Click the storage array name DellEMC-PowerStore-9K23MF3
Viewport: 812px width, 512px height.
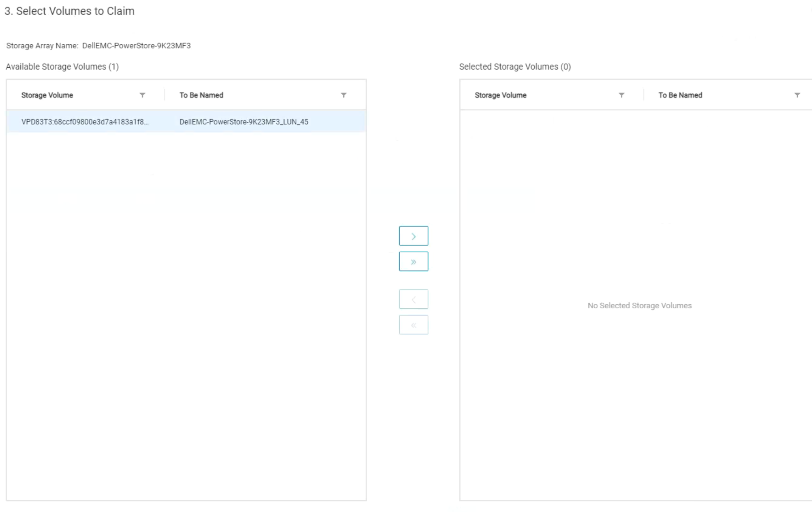pyautogui.click(x=136, y=45)
